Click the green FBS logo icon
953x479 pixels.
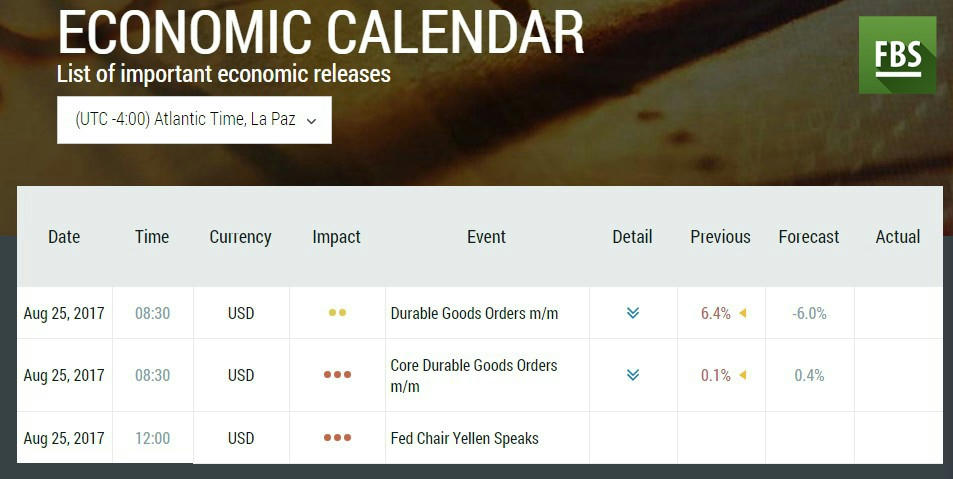pos(897,55)
